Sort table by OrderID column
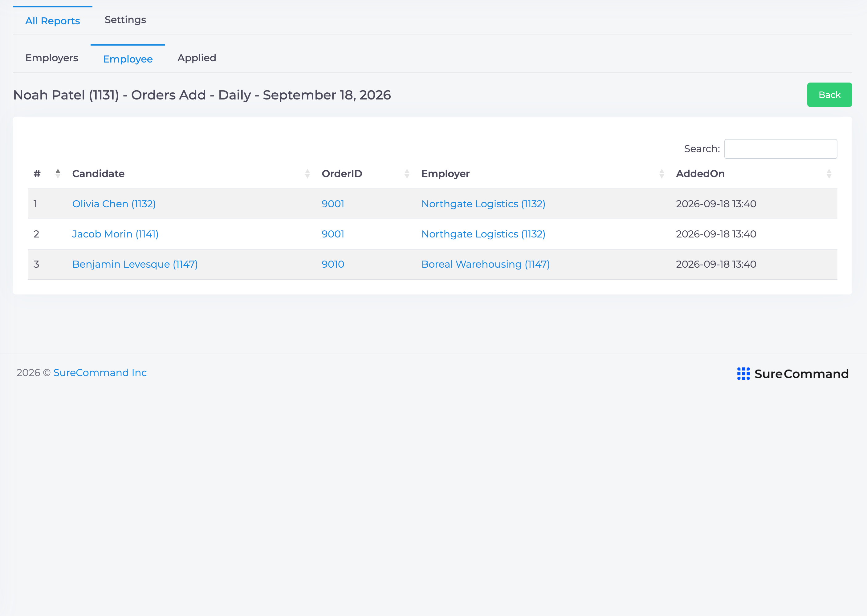The height and width of the screenshot is (616, 867). (407, 174)
